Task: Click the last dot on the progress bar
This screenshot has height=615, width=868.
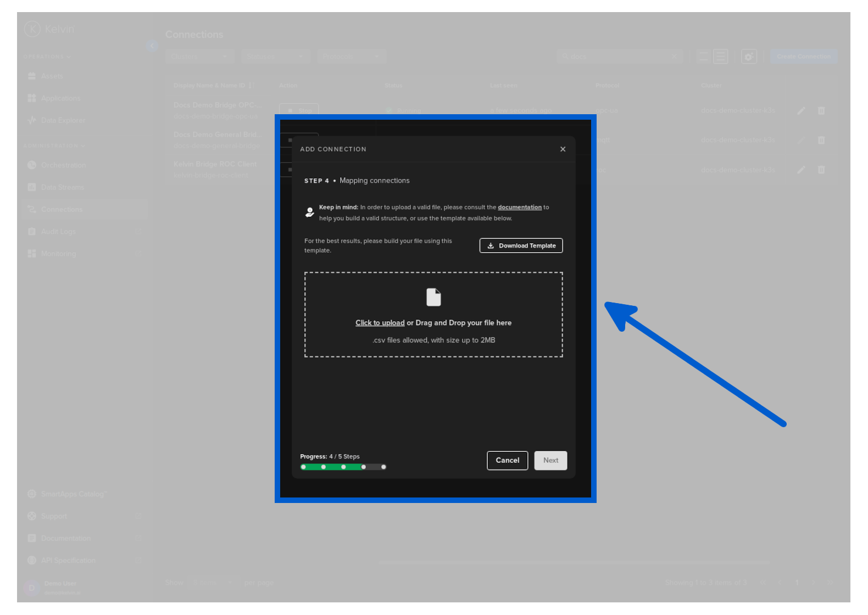Action: tap(383, 467)
